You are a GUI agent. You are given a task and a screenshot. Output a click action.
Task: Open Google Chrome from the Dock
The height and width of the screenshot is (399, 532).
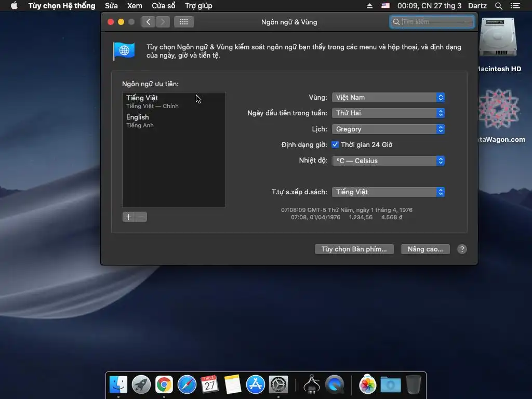(x=164, y=385)
